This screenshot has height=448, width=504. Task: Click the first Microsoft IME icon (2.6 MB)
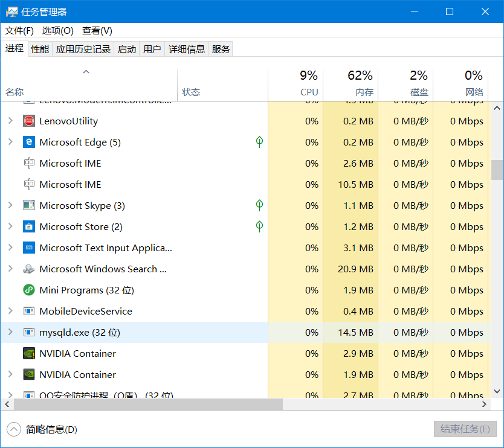tap(29, 163)
